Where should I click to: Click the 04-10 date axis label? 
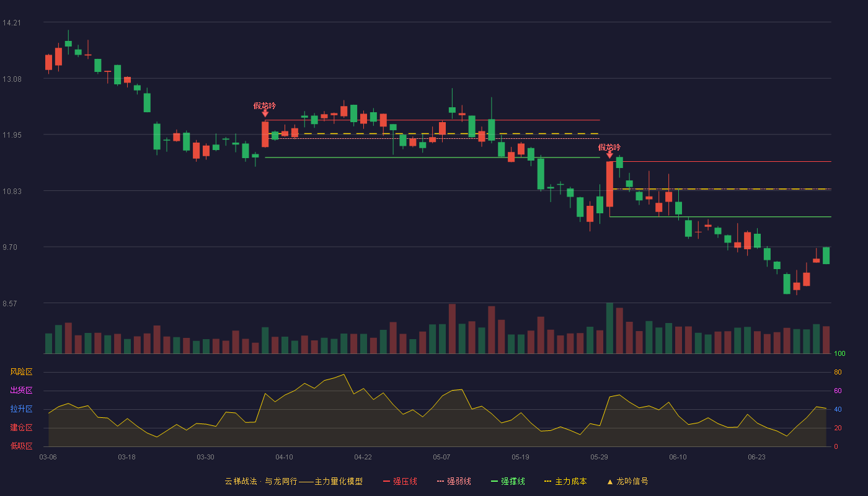coord(284,457)
